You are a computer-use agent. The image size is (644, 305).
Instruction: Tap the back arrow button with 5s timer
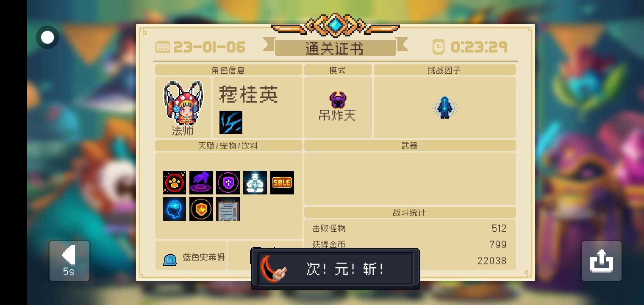pyautogui.click(x=69, y=261)
